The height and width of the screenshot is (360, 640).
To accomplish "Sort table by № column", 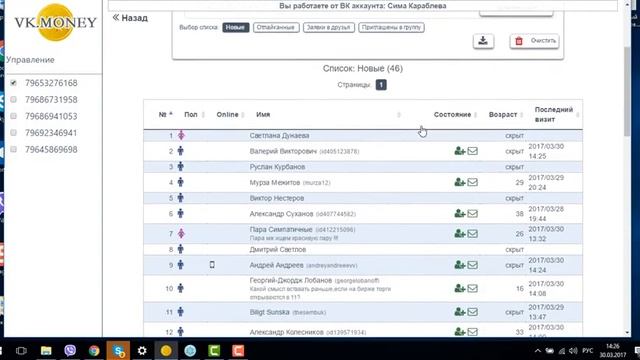I will (x=165, y=115).
